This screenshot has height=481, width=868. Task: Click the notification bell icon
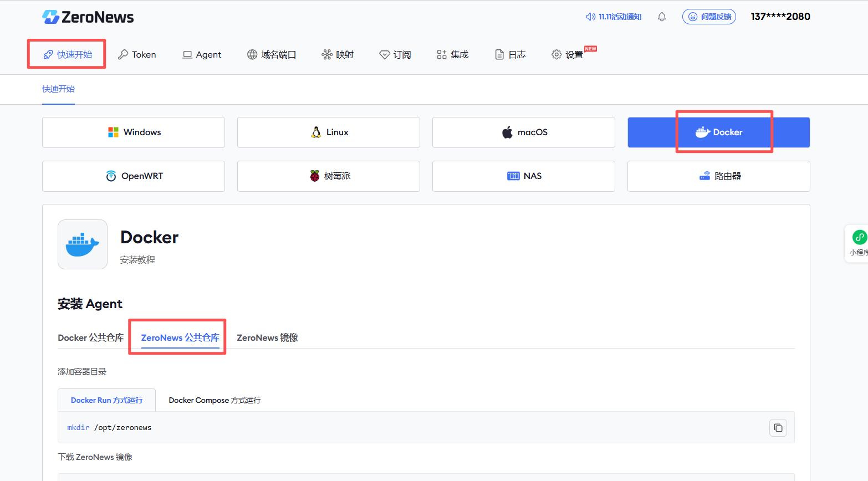tap(661, 17)
